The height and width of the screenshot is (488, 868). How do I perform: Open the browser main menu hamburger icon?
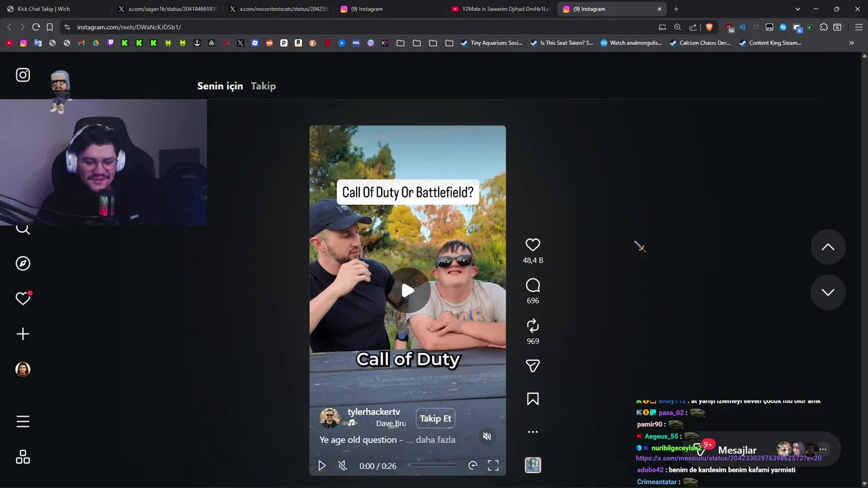click(859, 27)
